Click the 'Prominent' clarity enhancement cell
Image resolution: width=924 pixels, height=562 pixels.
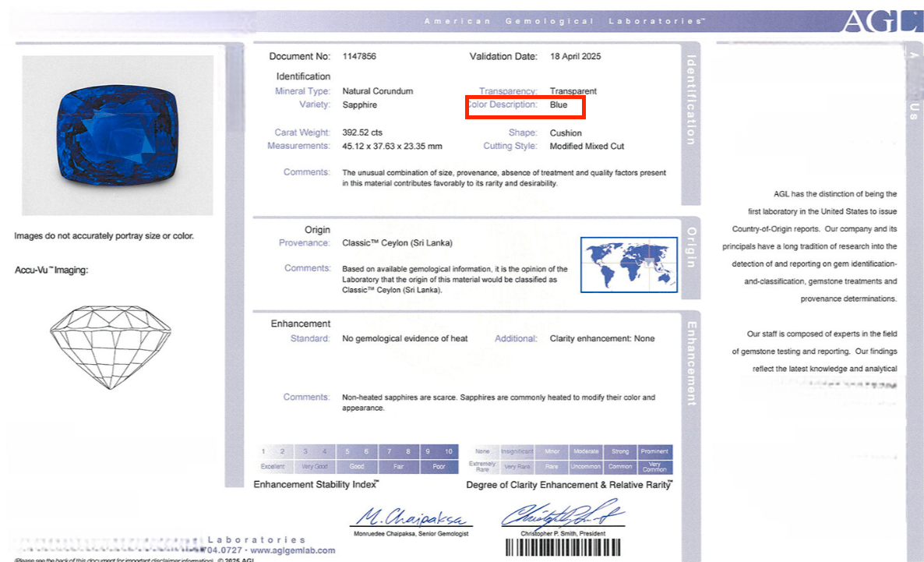pos(654,452)
